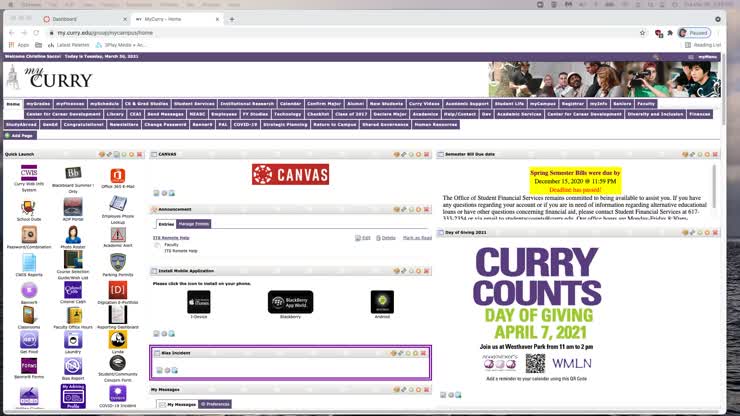Open Course Selection Guide/Wish List icon

73,260
